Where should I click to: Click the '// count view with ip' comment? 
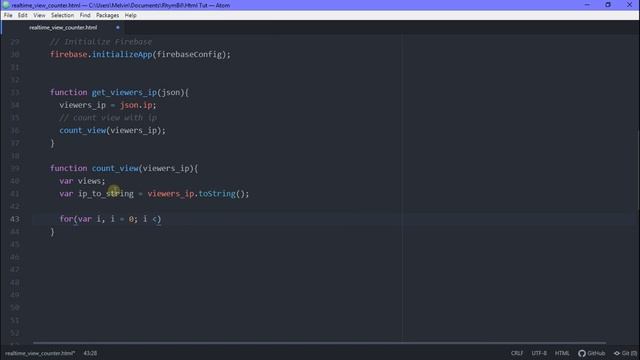[x=108, y=118]
